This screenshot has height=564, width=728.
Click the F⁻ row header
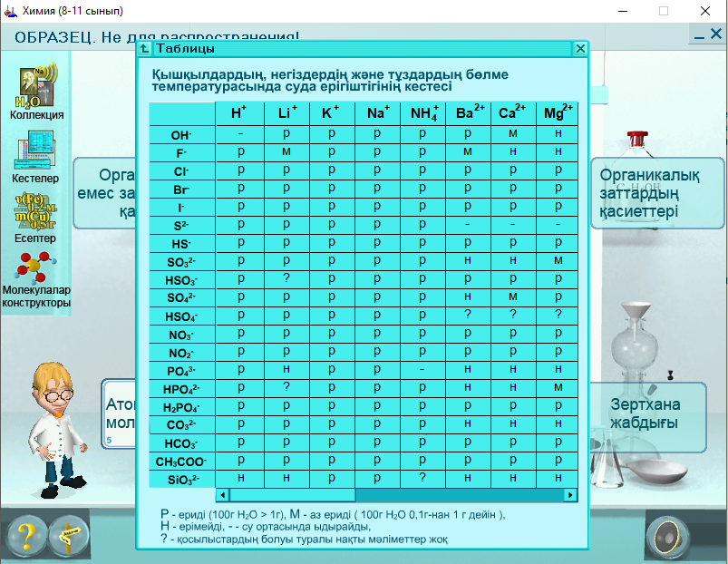[182, 153]
